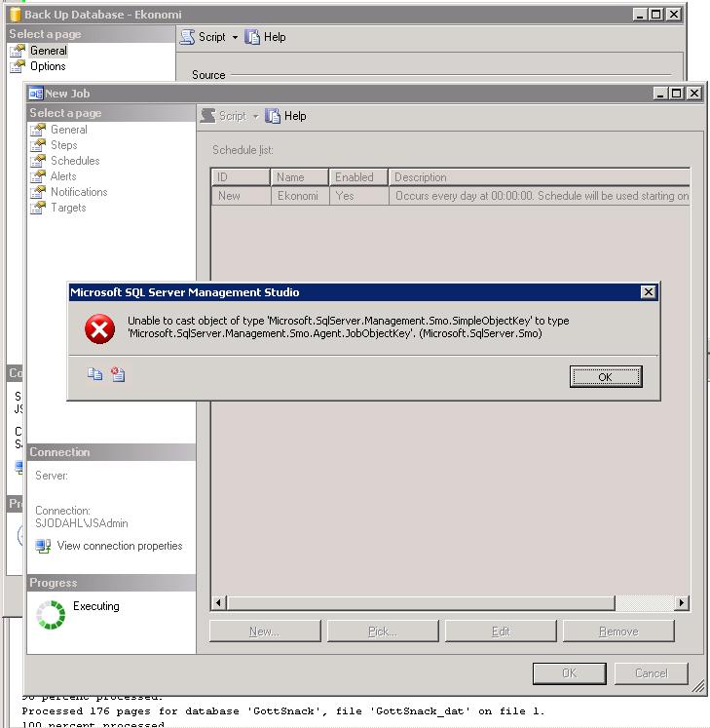Open Steps page in New Job
This screenshot has width=710, height=728.
pyautogui.click(x=64, y=145)
